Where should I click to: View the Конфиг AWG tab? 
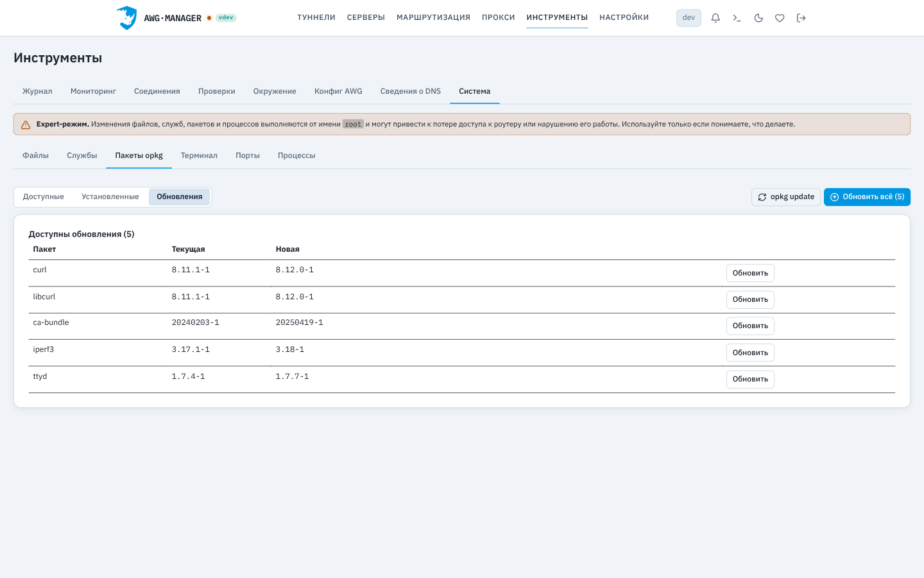pos(338,91)
